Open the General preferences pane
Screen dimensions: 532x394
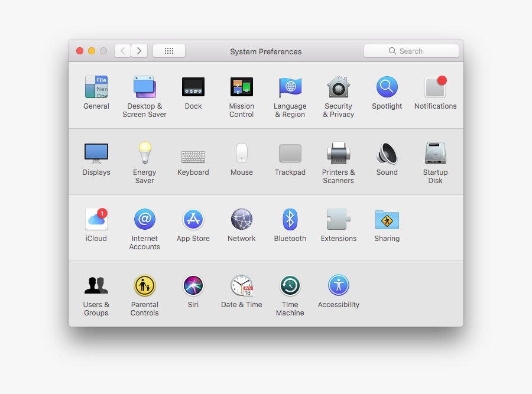click(96, 87)
